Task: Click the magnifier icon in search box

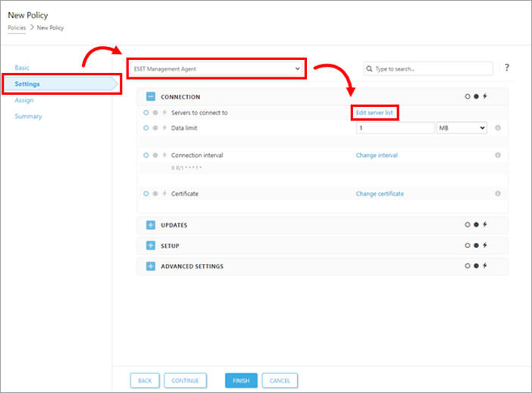Action: tap(369, 68)
